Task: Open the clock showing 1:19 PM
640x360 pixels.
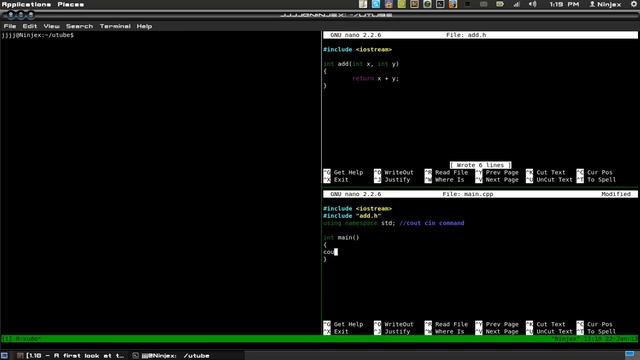Action: [564, 4]
